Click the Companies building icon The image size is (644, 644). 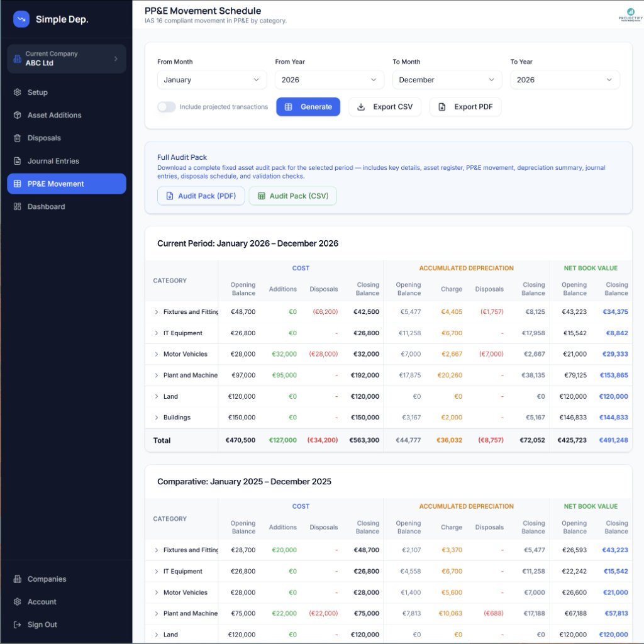pyautogui.click(x=17, y=579)
